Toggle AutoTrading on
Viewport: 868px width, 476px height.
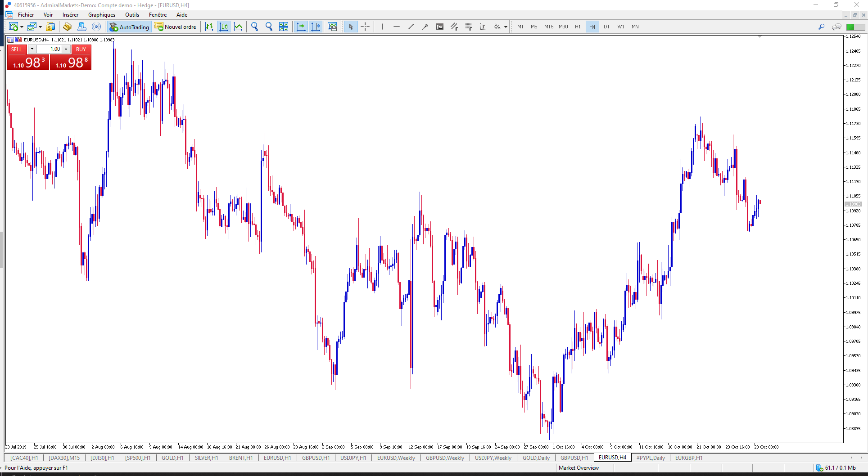(129, 27)
